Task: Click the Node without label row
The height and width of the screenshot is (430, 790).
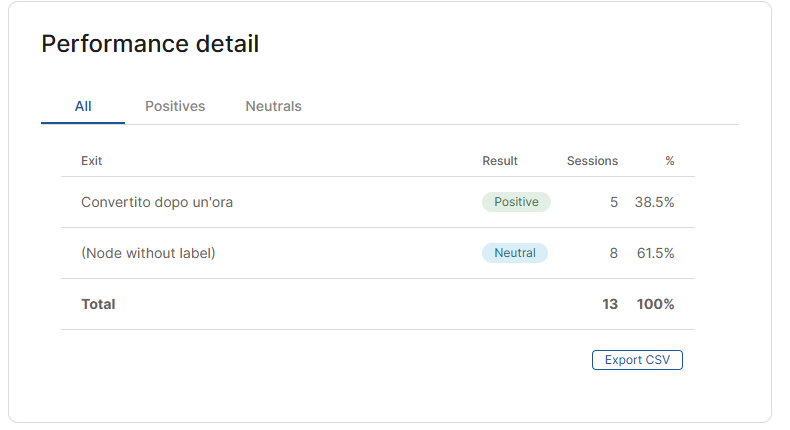Action: [148, 253]
